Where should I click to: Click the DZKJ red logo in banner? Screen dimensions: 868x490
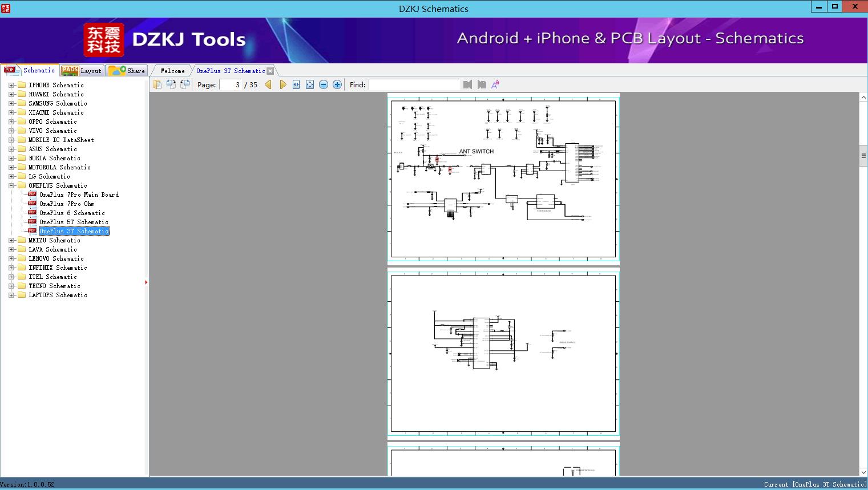(104, 39)
